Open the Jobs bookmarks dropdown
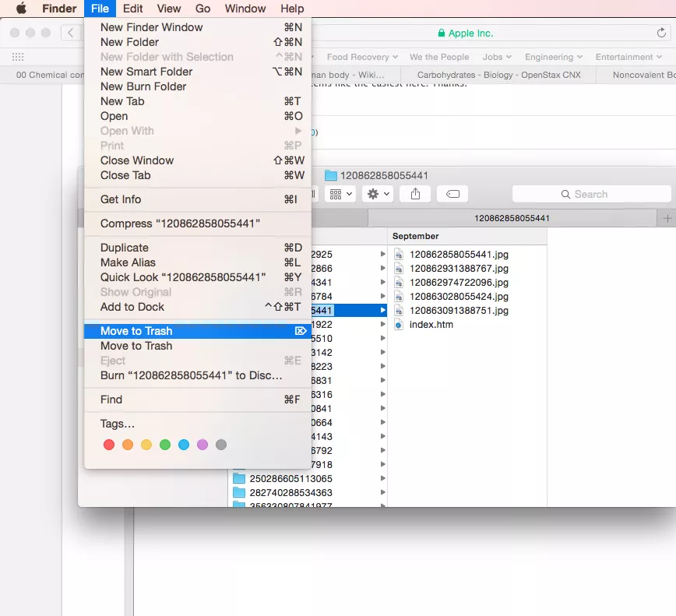The width and height of the screenshot is (676, 616). (497, 57)
